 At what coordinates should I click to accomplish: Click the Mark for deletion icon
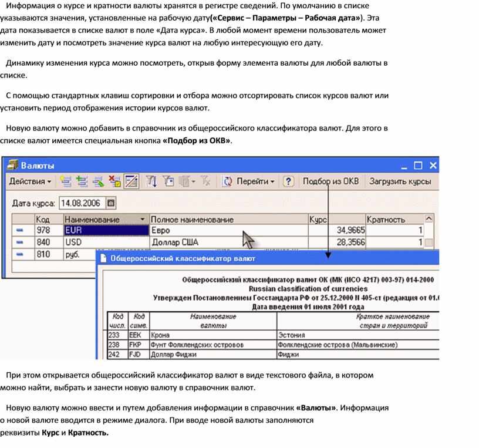tap(115, 181)
